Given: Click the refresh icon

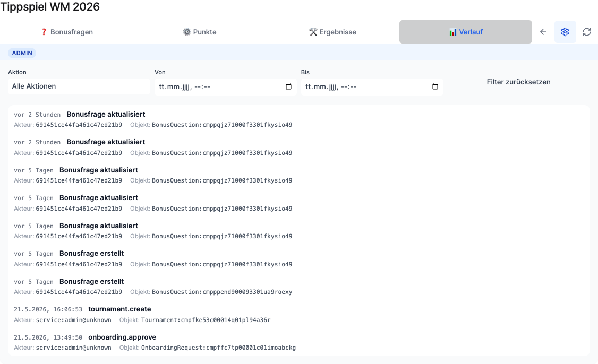Looking at the screenshot, I should point(587,32).
